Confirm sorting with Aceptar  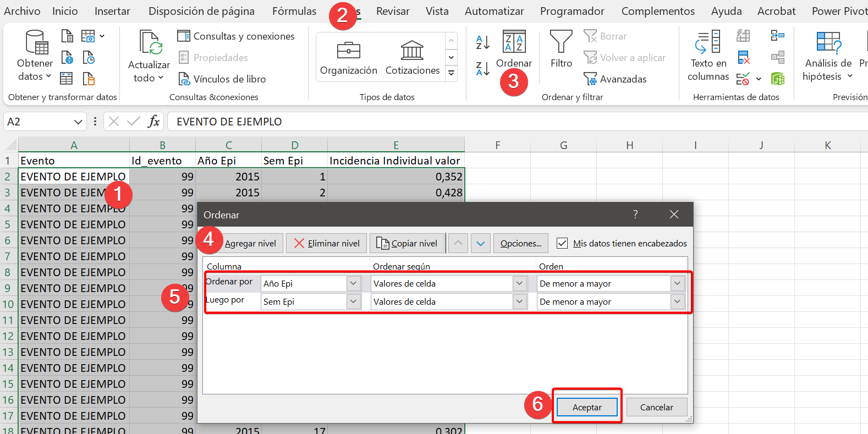tap(587, 407)
